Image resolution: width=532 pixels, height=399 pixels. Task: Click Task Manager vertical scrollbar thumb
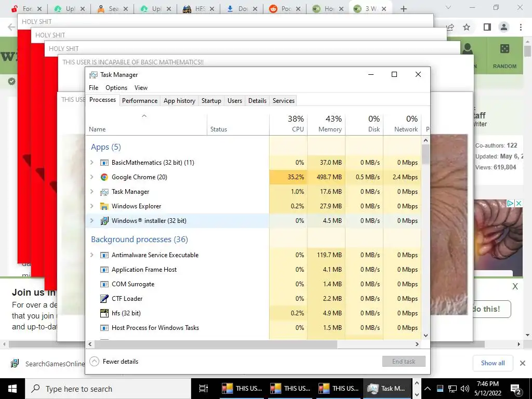click(425, 154)
